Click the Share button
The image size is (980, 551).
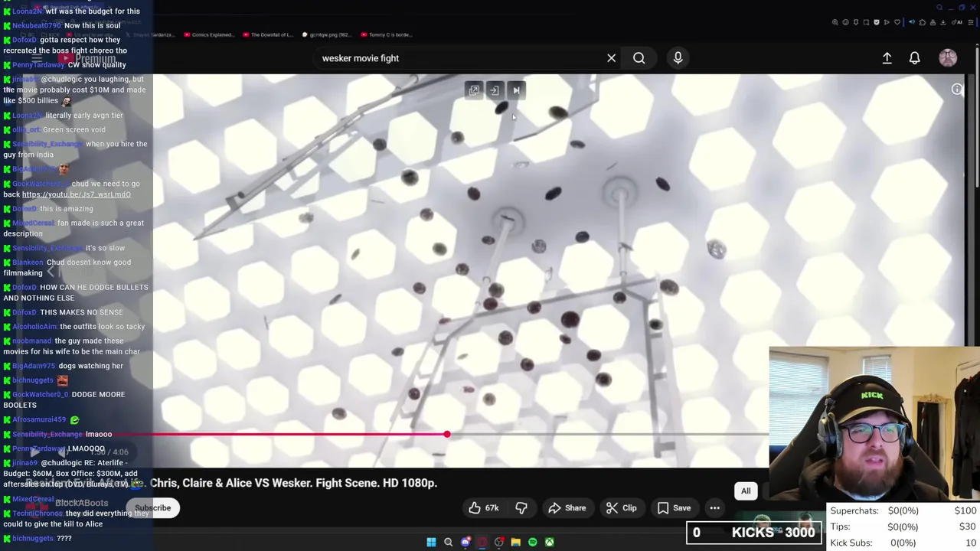pos(567,508)
